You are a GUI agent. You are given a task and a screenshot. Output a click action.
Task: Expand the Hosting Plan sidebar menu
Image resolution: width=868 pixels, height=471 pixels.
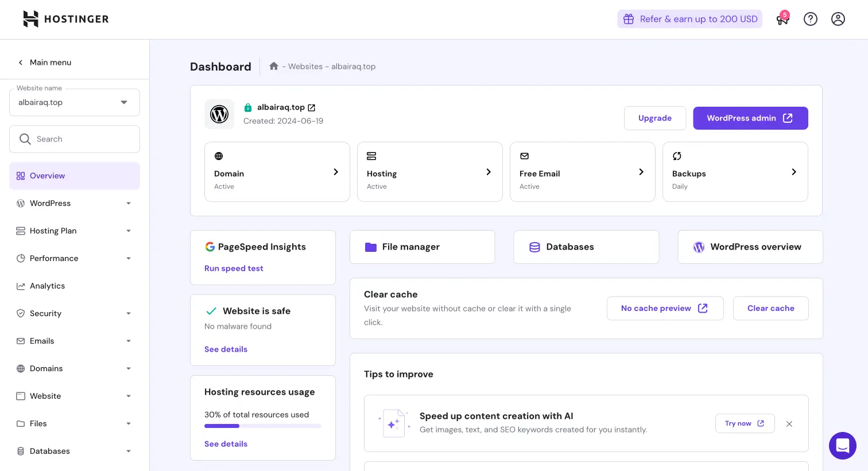tap(129, 231)
